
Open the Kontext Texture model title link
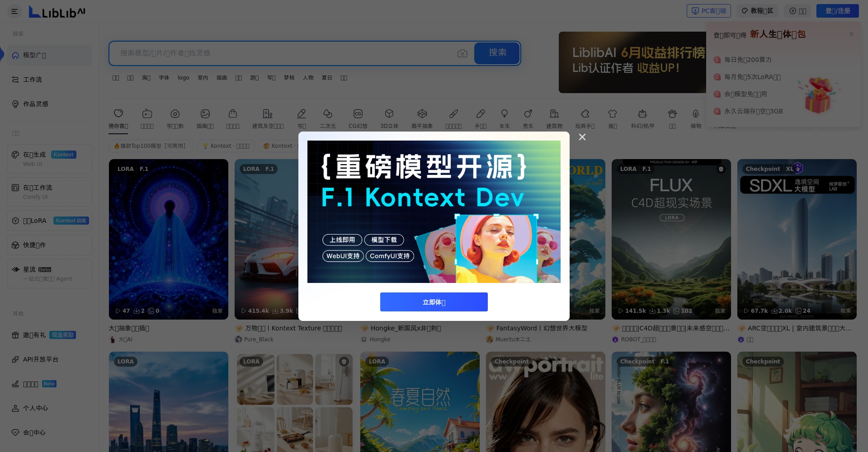click(293, 328)
